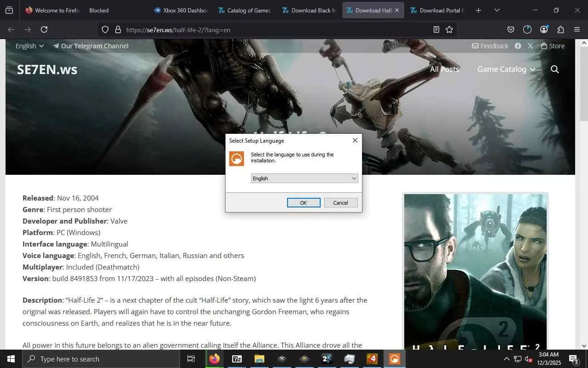
Task: Close the Select Setup Language dialog
Action: [355, 140]
